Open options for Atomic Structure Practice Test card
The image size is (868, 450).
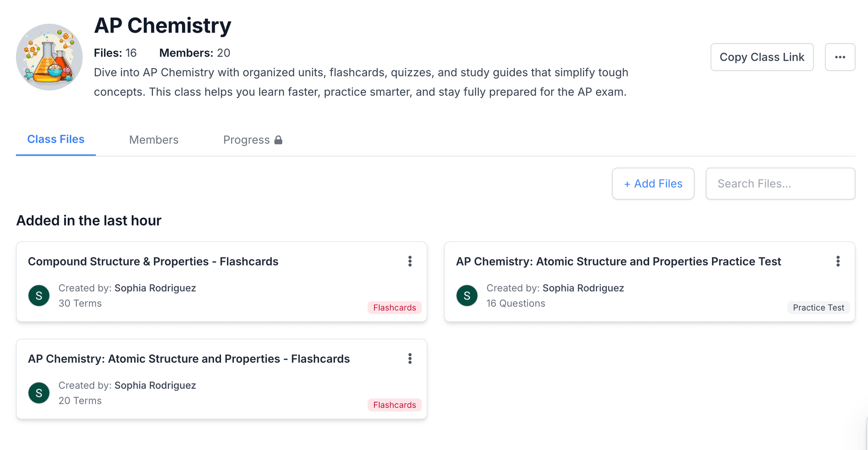(x=838, y=261)
